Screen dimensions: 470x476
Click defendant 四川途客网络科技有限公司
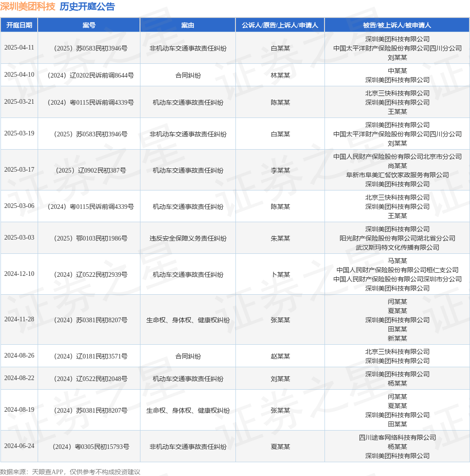(x=397, y=437)
